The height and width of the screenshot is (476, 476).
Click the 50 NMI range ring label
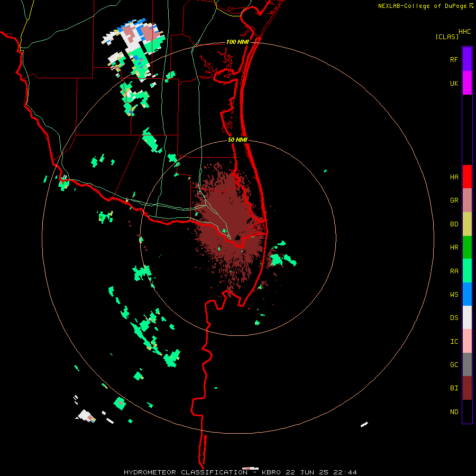point(237,140)
